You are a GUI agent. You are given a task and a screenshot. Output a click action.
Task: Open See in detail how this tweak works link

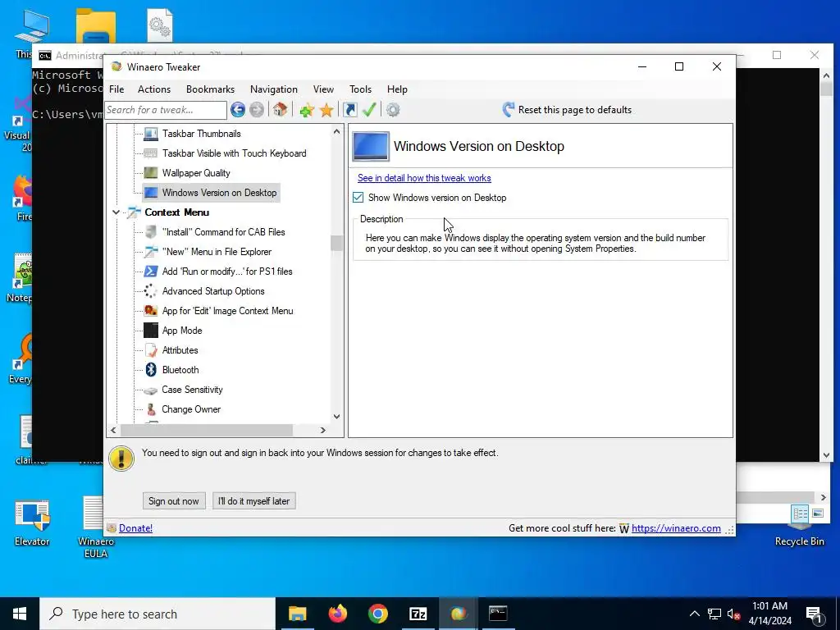coord(424,178)
